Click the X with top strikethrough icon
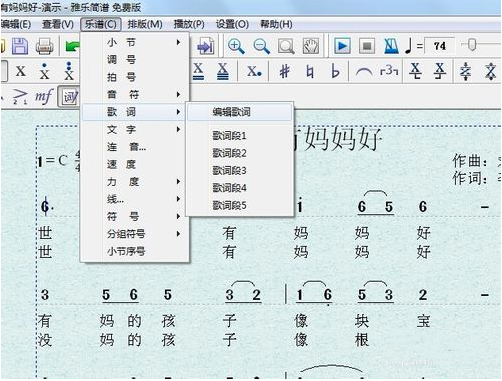The width and height of the screenshot is (502, 381). pos(415,71)
